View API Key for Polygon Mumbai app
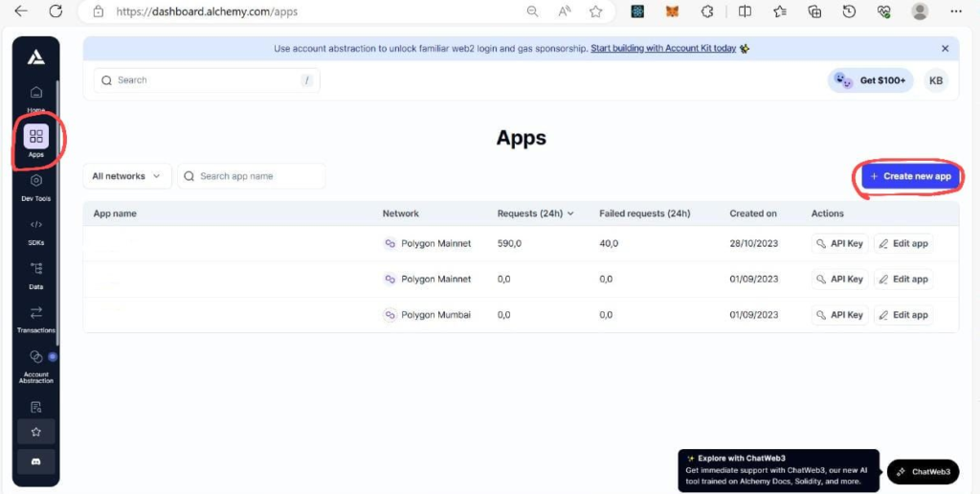 click(x=840, y=315)
